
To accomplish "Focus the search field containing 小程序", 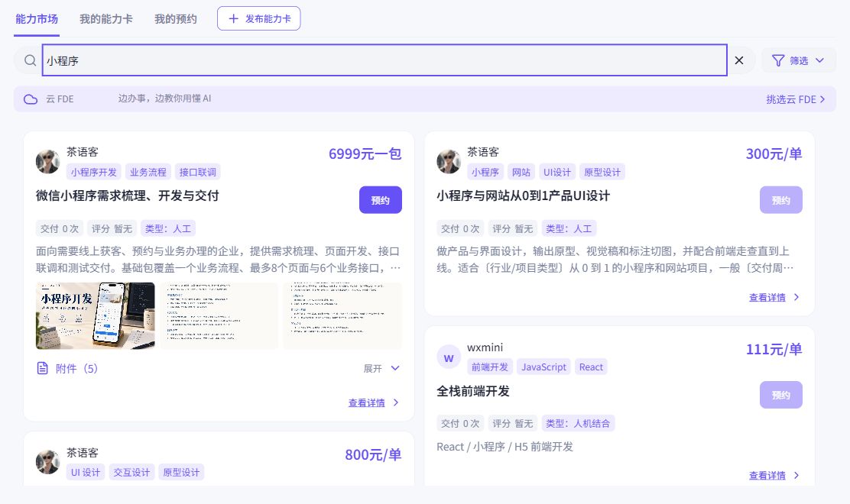I will pyautogui.click(x=384, y=60).
